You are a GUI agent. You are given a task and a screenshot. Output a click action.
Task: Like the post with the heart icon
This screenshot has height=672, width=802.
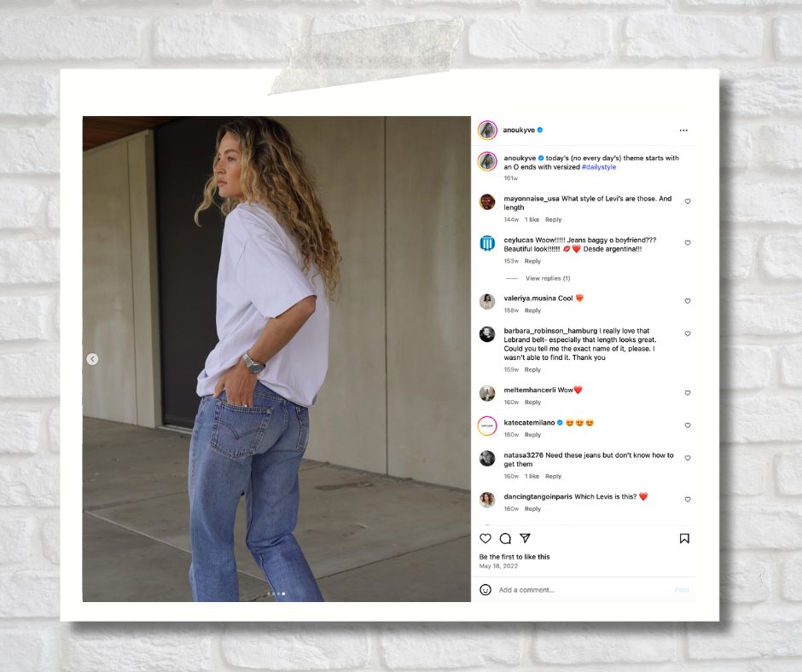(x=485, y=538)
